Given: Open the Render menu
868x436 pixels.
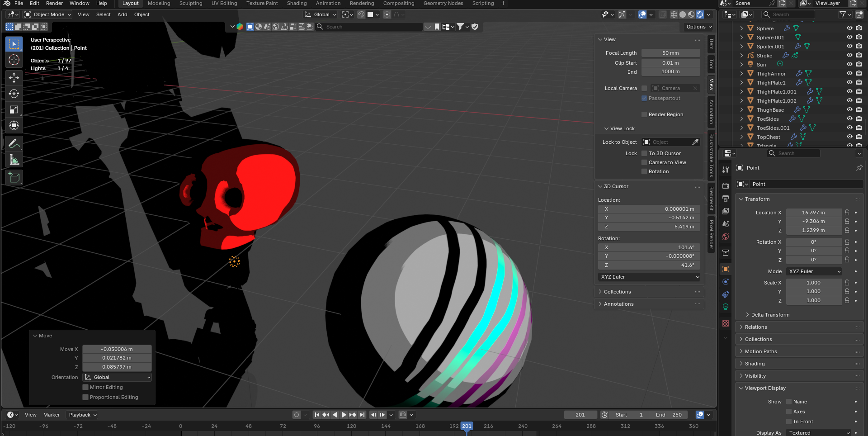Looking at the screenshot, I should point(54,3).
